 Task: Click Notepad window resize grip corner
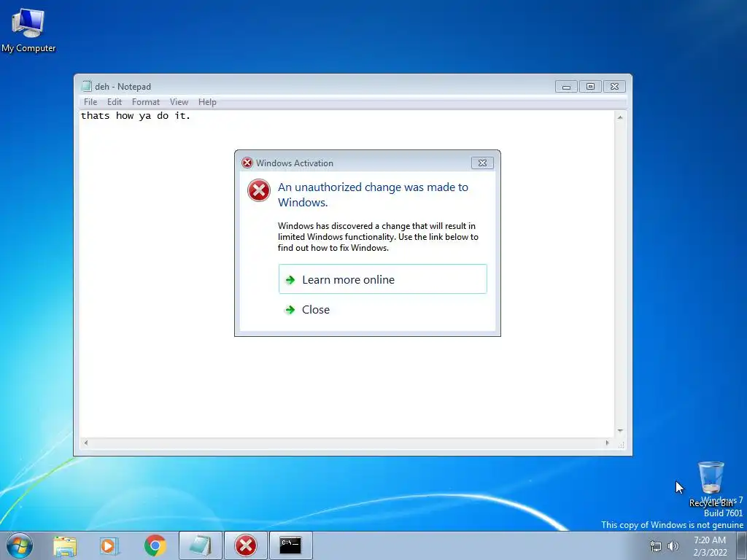621,444
